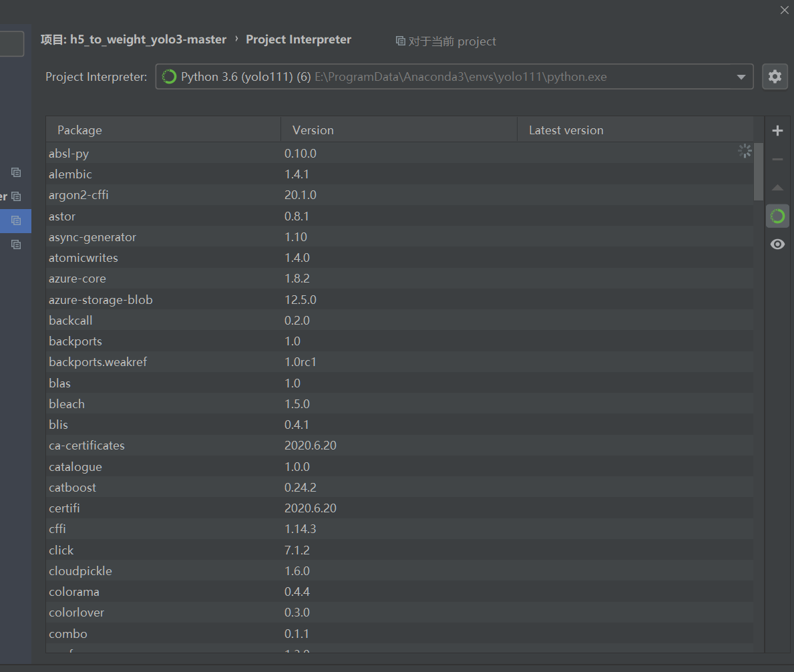The width and height of the screenshot is (794, 672).
Task: Select the colorama package row
Action: (x=399, y=592)
